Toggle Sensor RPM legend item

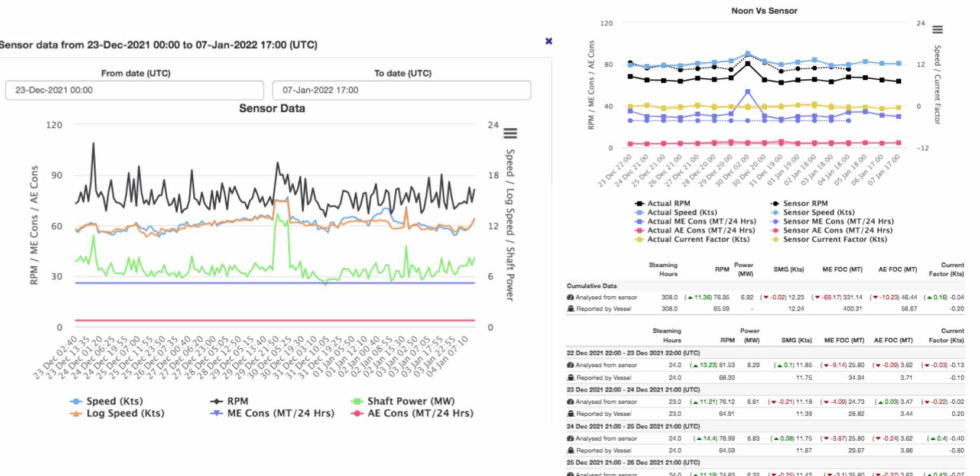(800, 203)
